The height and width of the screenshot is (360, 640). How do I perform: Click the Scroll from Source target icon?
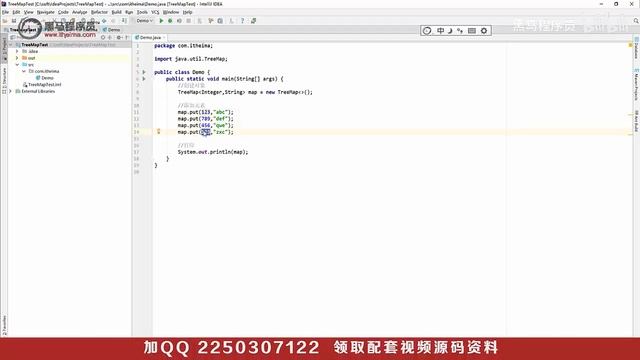click(103, 37)
